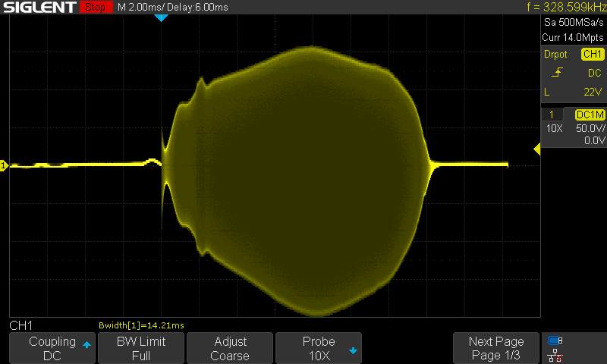Click the 50.0V/ vertical scale value

coord(590,128)
